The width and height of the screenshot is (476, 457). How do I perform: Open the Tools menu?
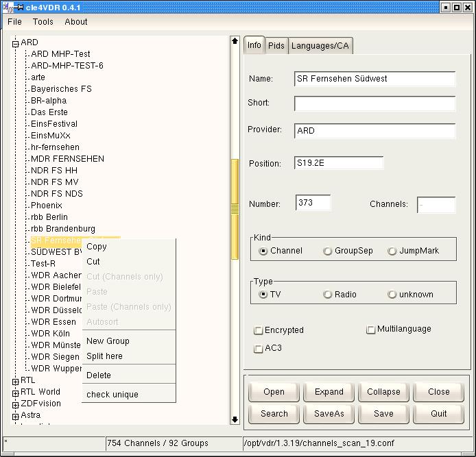(43, 22)
